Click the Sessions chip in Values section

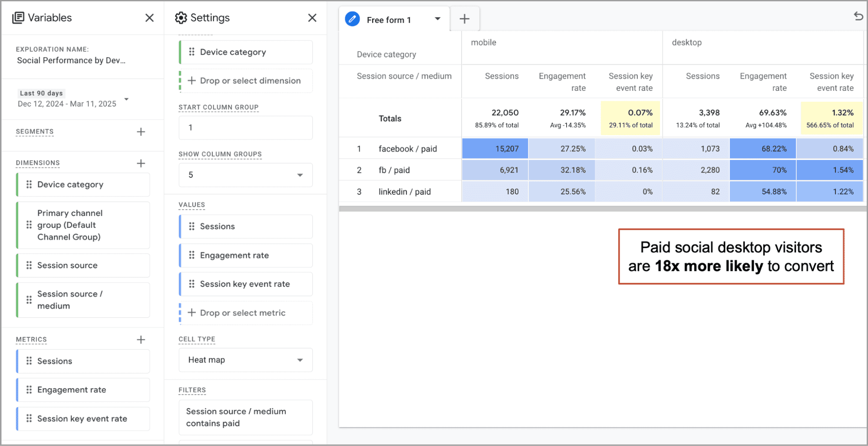point(246,226)
